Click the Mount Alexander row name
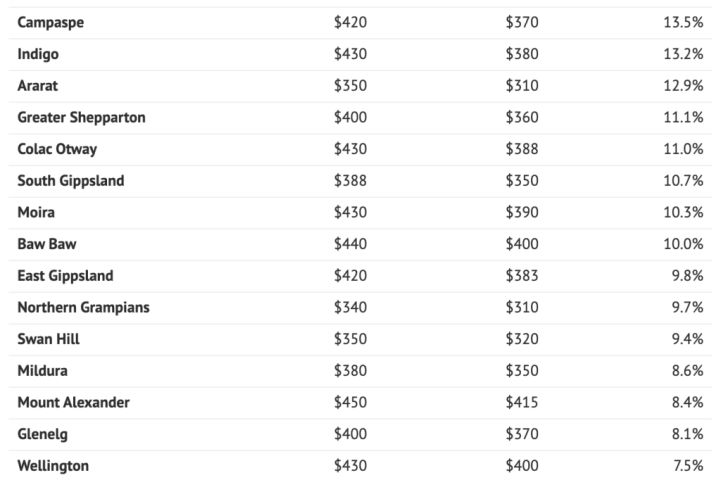720x480 pixels. (x=73, y=402)
